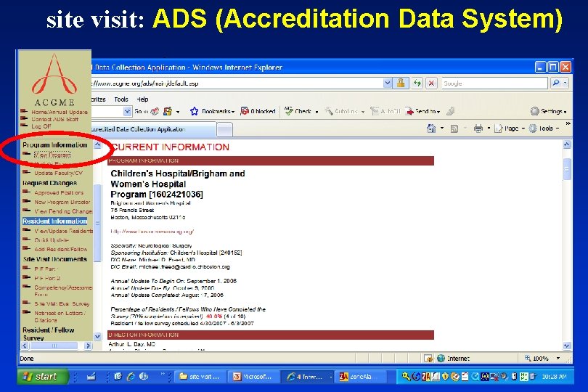Screen dimensions: 588x392
Task: Click the Update Faculty/CV link
Action: point(58,173)
